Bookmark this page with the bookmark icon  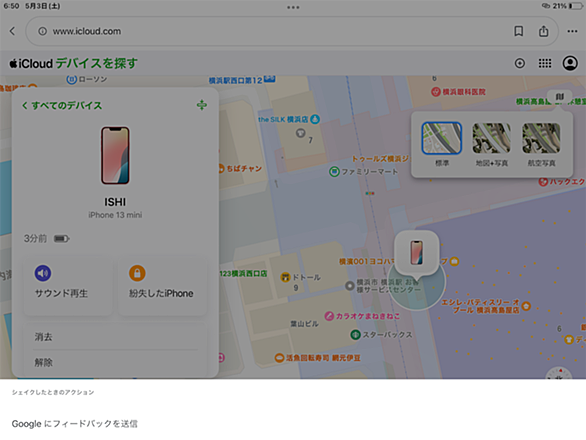pyautogui.click(x=518, y=31)
